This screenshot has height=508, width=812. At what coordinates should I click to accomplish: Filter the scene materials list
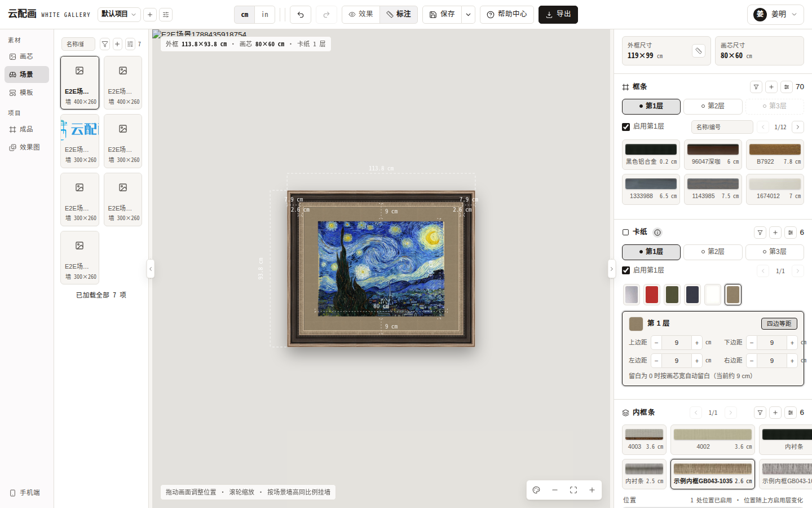[105, 44]
